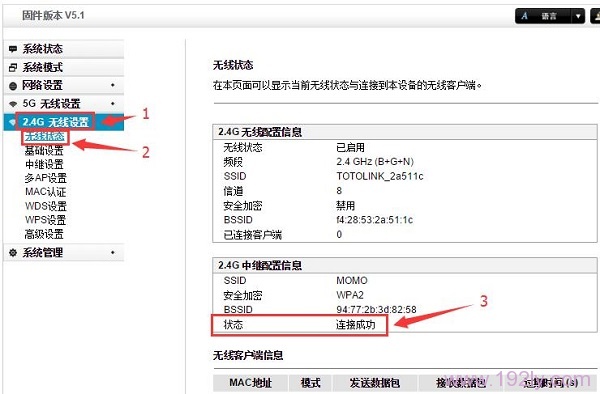
Task: Click Mode (模式) column header
Action: [x=310, y=383]
